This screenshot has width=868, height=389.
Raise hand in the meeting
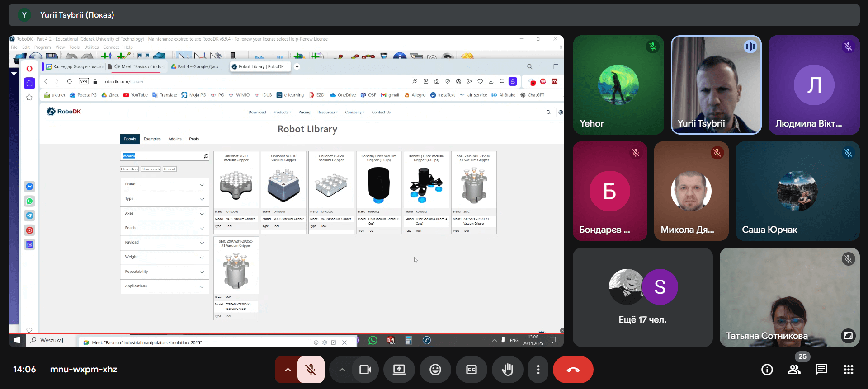point(507,370)
